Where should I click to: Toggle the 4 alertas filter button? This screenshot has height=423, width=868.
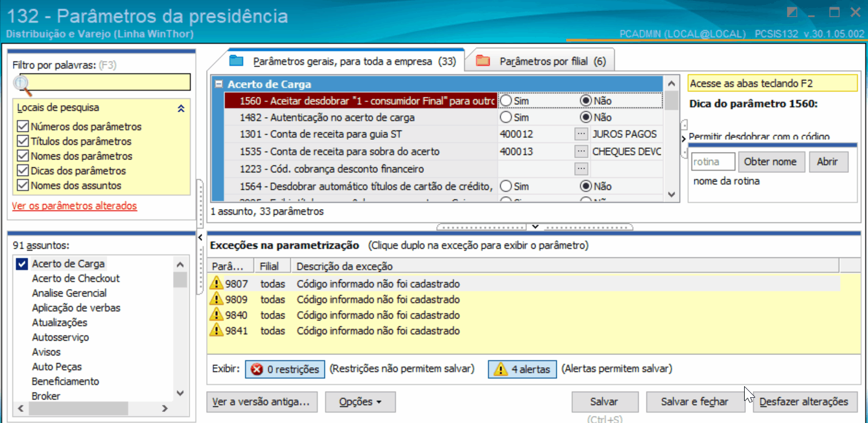(x=523, y=370)
